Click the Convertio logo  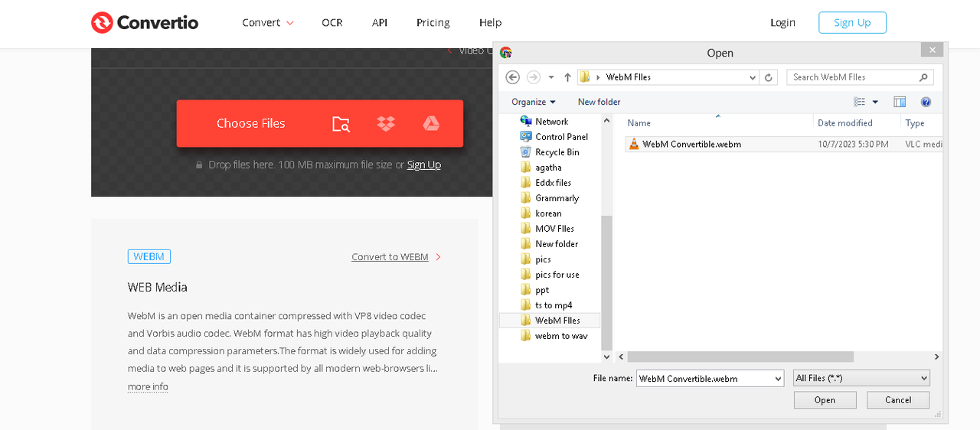click(145, 23)
